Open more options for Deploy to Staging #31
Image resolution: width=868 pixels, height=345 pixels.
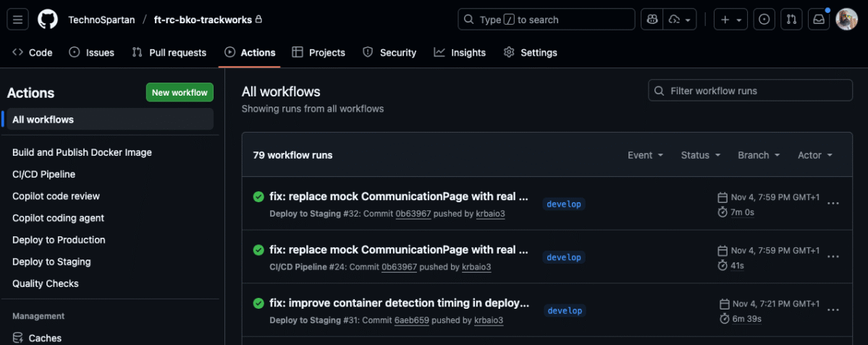[833, 309]
